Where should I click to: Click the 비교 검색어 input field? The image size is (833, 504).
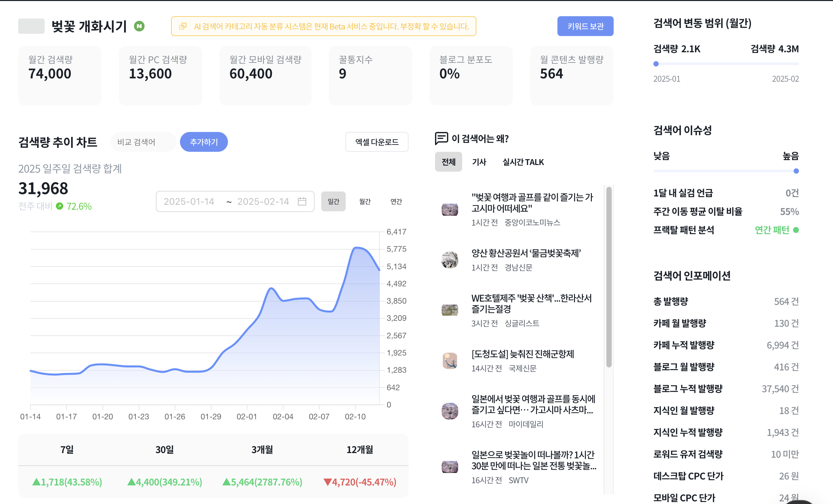(143, 142)
